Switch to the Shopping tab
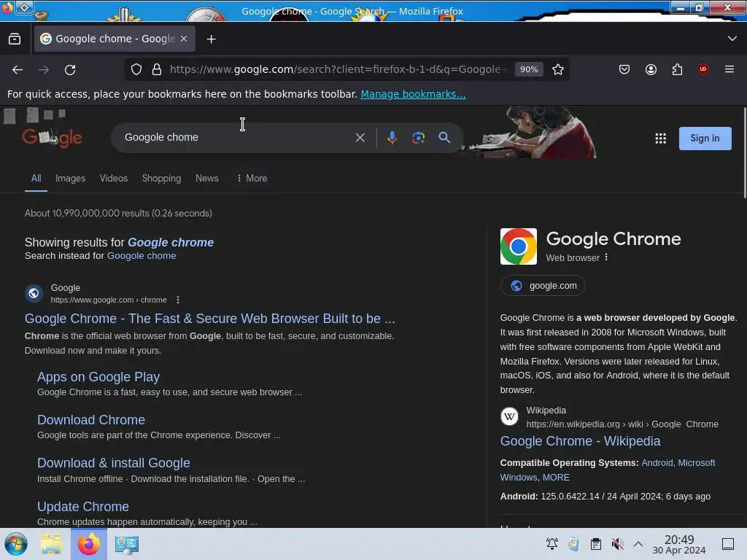 (x=161, y=178)
